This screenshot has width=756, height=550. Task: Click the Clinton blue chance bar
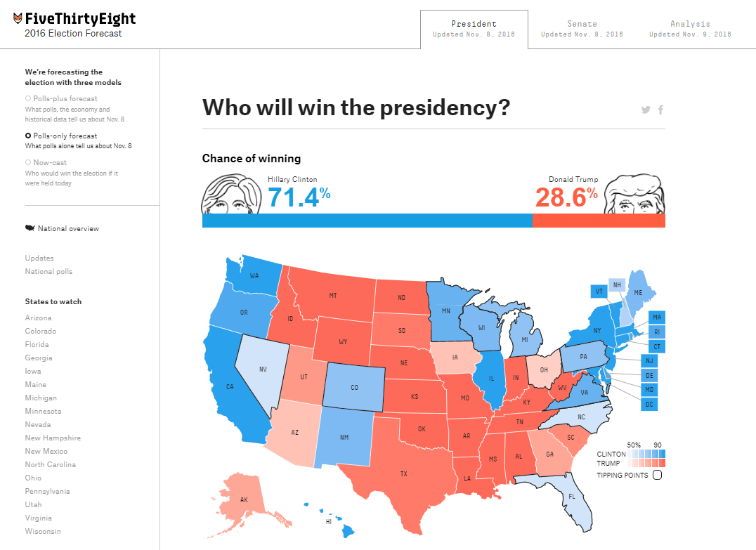[367, 221]
